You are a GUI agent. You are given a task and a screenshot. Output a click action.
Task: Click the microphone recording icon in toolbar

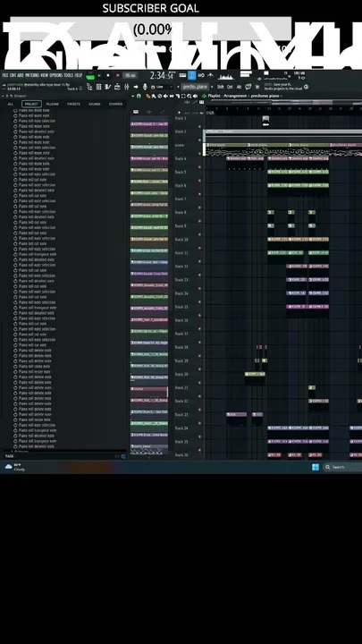tap(145, 87)
